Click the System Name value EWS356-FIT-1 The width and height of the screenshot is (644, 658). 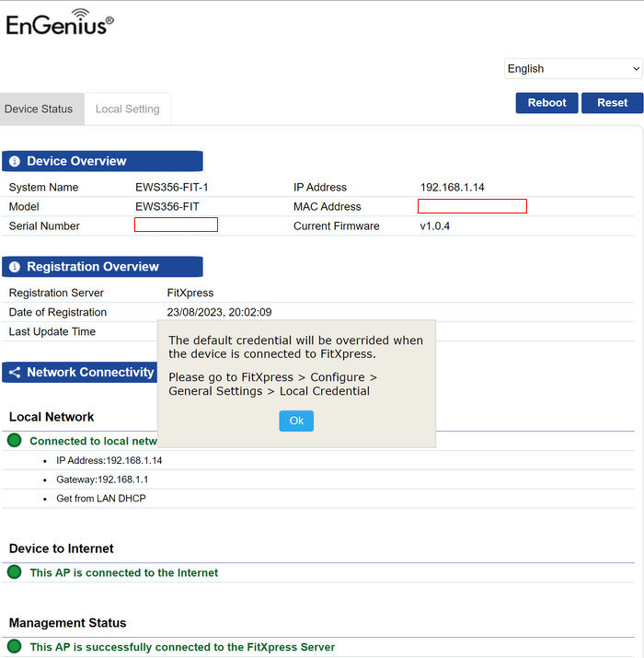tap(172, 188)
